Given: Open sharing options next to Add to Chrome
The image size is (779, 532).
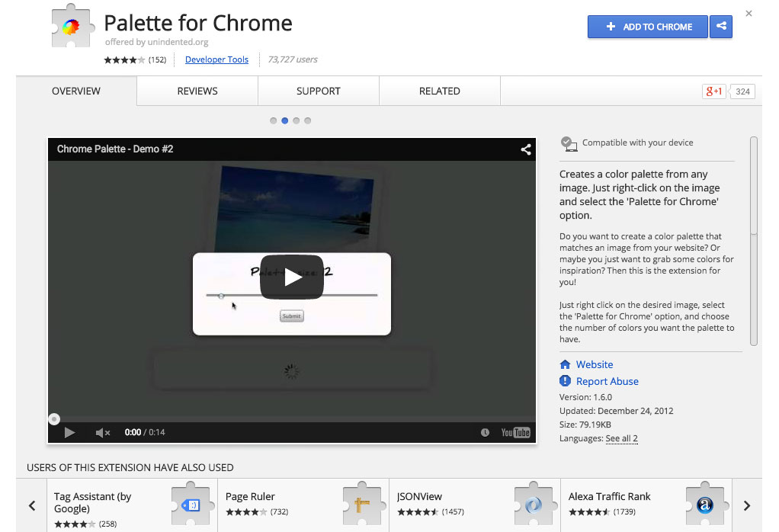Looking at the screenshot, I should (721, 27).
